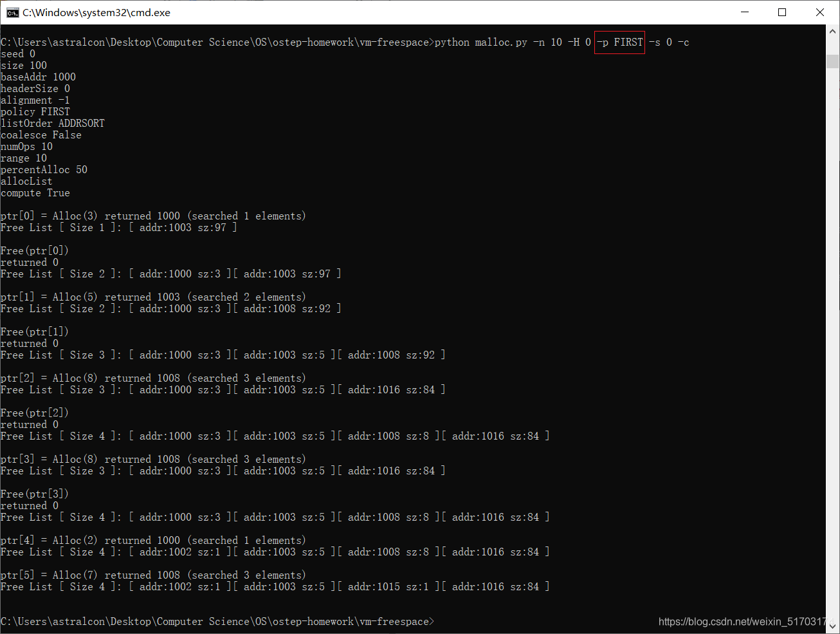Click 'addr:1008 sz:92' in the Size 2 free list
The width and height of the screenshot is (840, 634).
[287, 309]
